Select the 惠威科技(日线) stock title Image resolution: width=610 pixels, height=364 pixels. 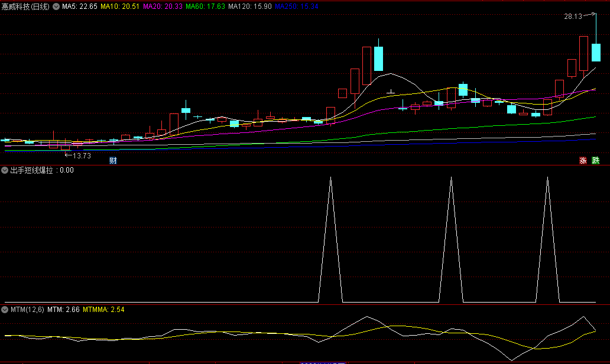(25, 6)
